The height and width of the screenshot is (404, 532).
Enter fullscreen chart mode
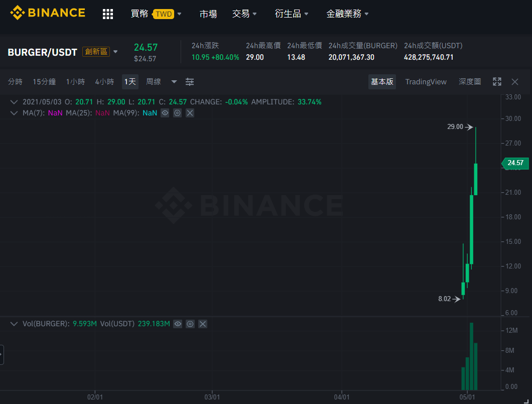497,82
